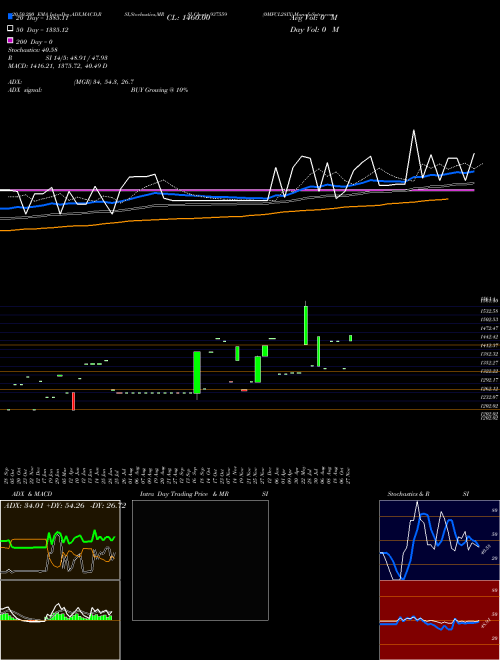Click the white 50 Day legend swatch
Viewport: 500px width, 660px height.
coord(10,29)
